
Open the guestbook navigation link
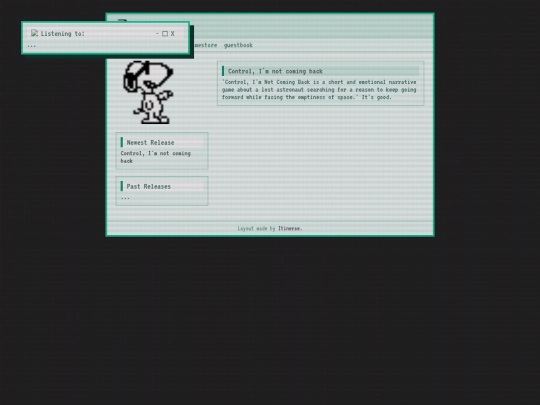[238, 45]
